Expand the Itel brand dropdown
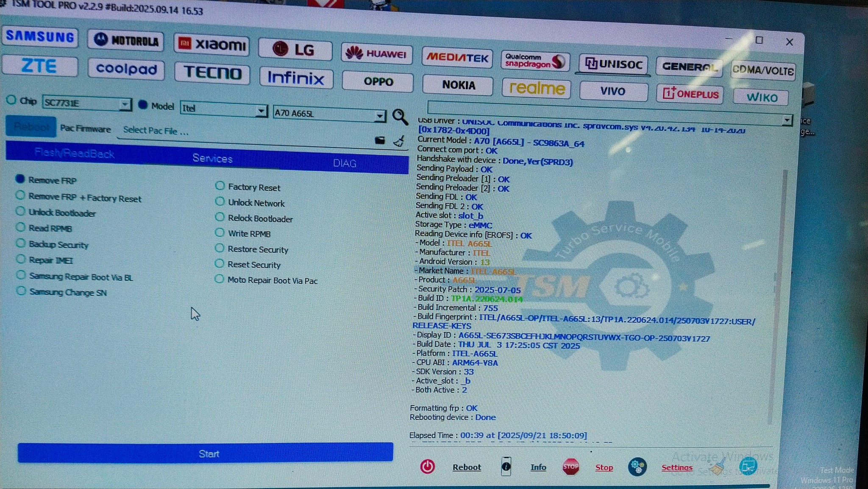The height and width of the screenshot is (489, 868). [261, 111]
